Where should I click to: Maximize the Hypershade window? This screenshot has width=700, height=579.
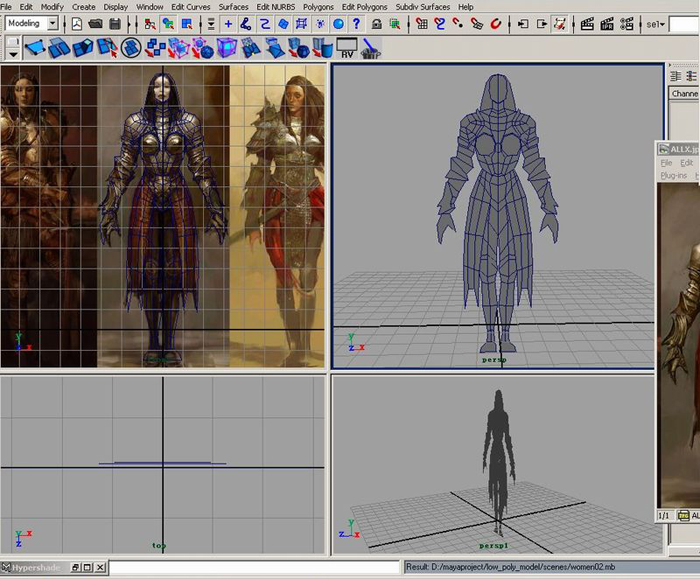pyautogui.click(x=88, y=568)
